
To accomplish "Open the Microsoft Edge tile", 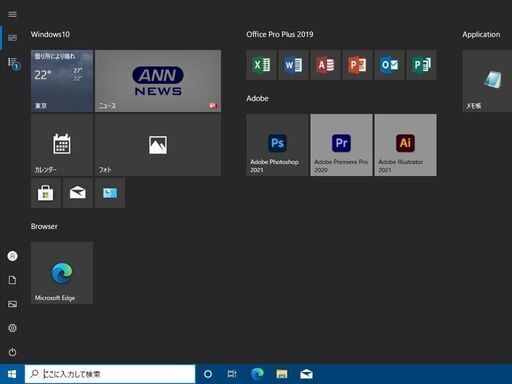I will pyautogui.click(x=62, y=273).
